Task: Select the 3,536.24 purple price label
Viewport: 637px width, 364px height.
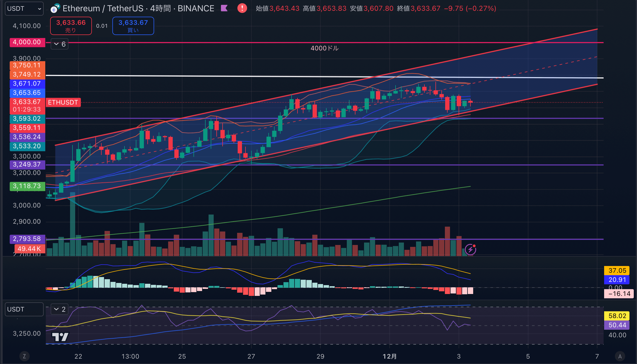Action: pyautogui.click(x=27, y=137)
